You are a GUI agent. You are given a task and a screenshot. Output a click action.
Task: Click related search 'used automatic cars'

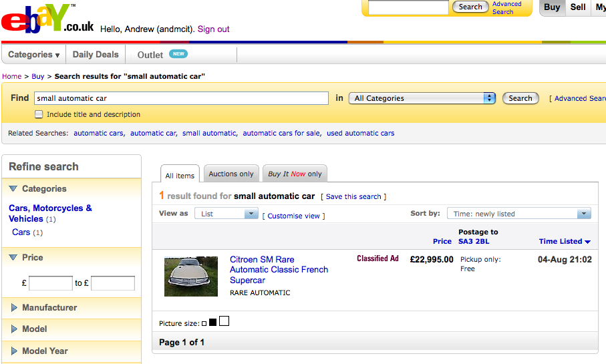(361, 133)
